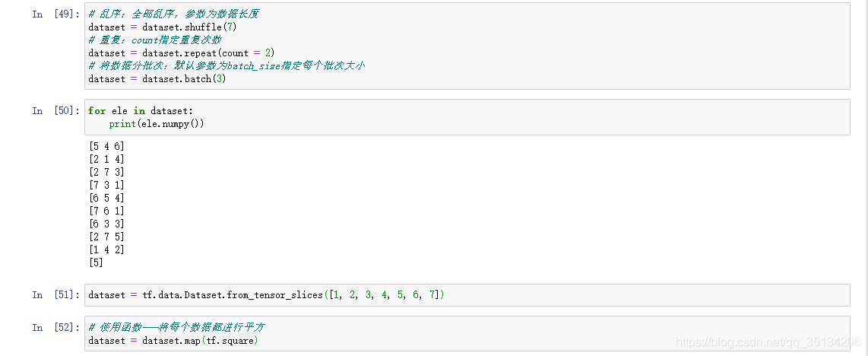Viewport: 868px width, 356px height.
Task: Click the output line [1 4 2]
Action: pos(106,250)
